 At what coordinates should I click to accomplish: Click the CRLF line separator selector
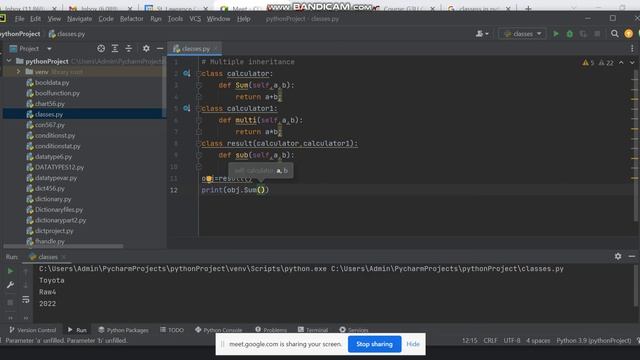click(490, 340)
